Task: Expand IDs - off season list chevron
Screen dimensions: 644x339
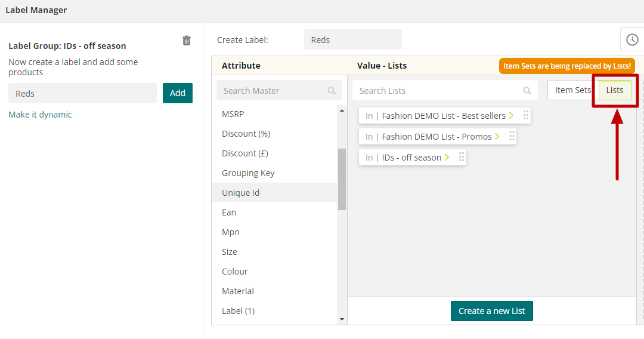Action: point(447,158)
